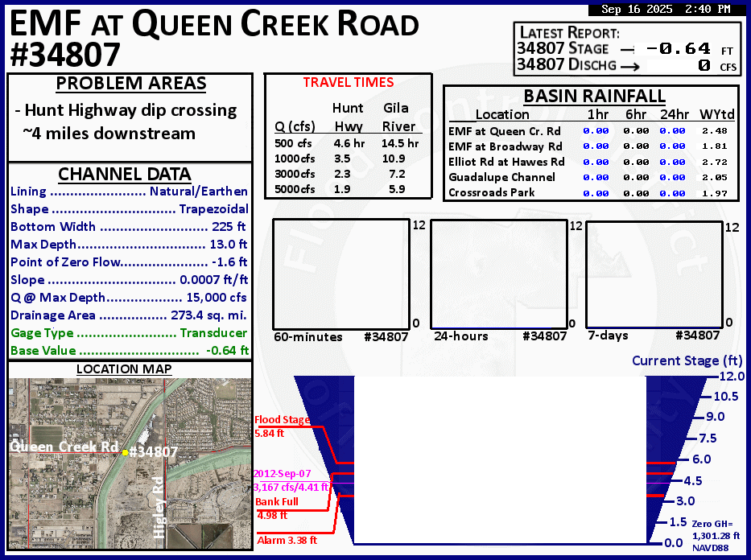The height and width of the screenshot is (560, 751).
Task: Click the Basin Rainfall heading
Action: (x=594, y=97)
